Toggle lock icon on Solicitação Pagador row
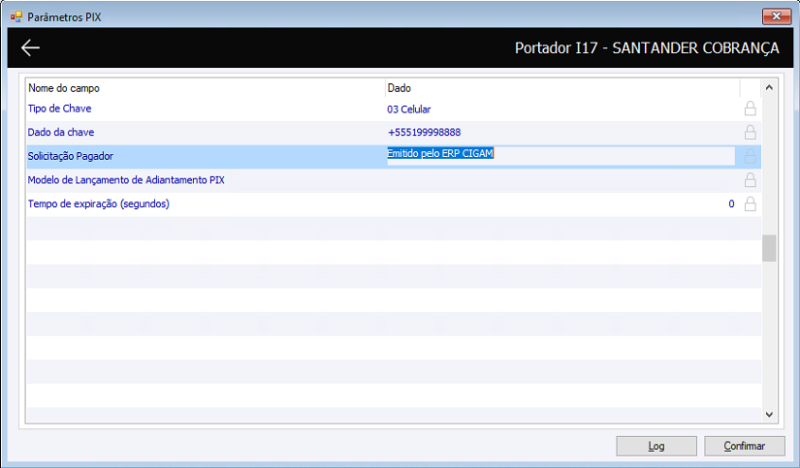The height and width of the screenshot is (468, 800). click(x=750, y=156)
